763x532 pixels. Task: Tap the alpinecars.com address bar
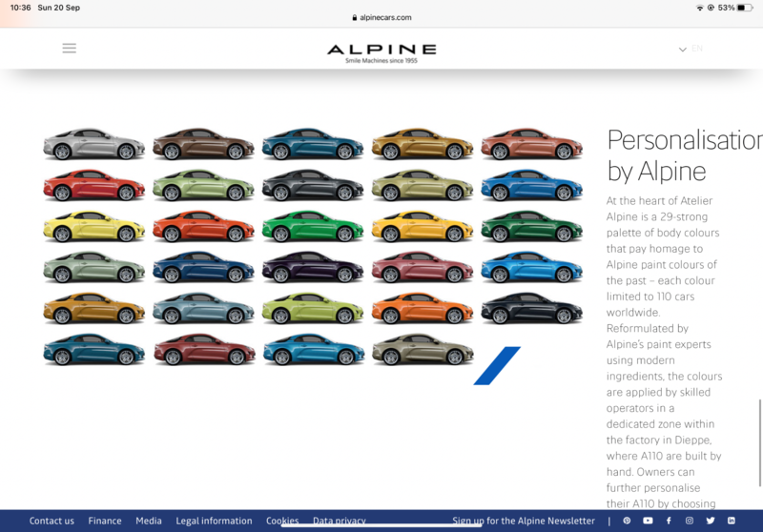[381, 17]
